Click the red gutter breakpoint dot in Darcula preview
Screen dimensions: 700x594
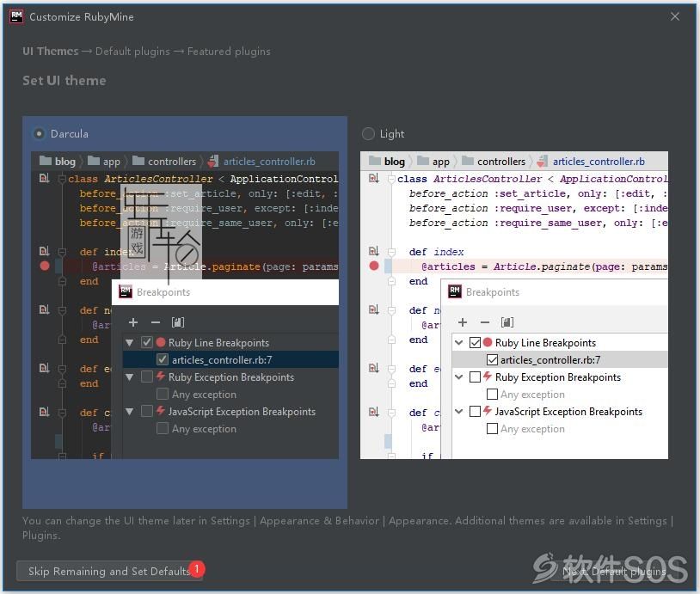point(45,266)
